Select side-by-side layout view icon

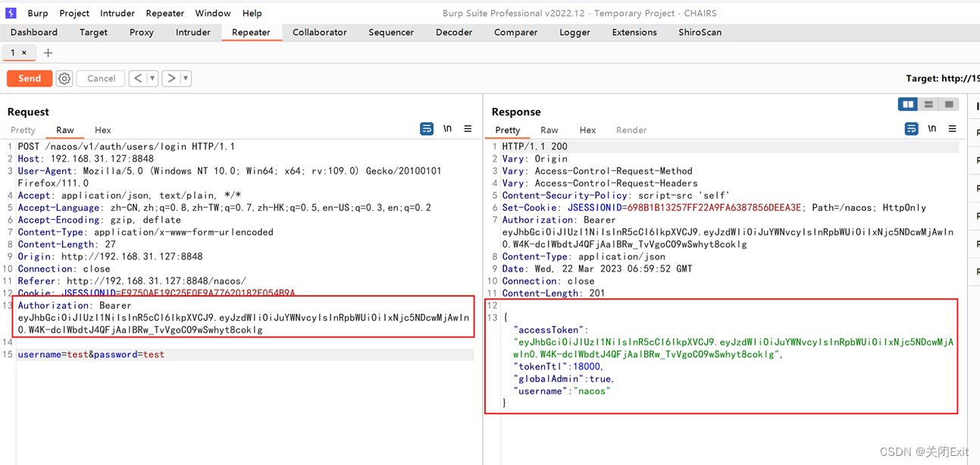pyautogui.click(x=908, y=105)
